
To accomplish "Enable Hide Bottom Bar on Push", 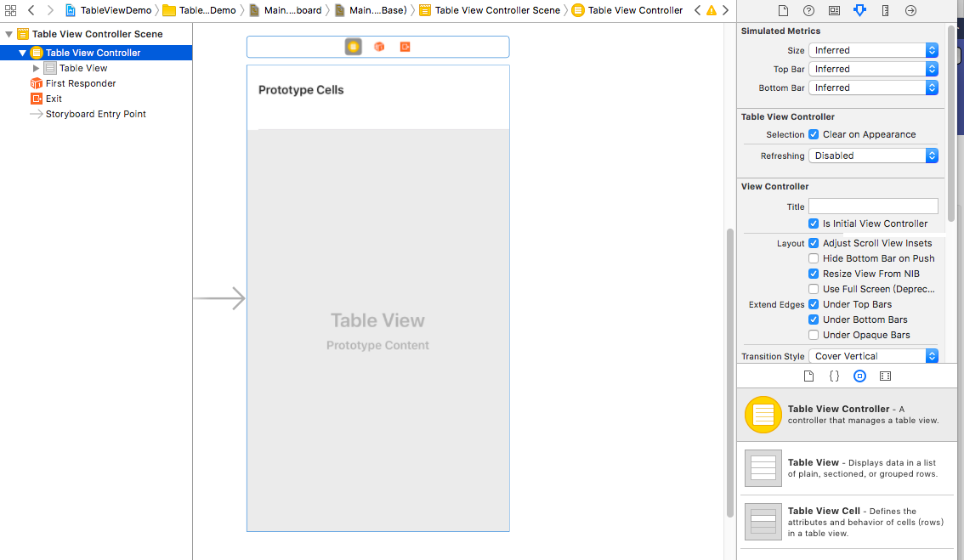I will click(814, 258).
